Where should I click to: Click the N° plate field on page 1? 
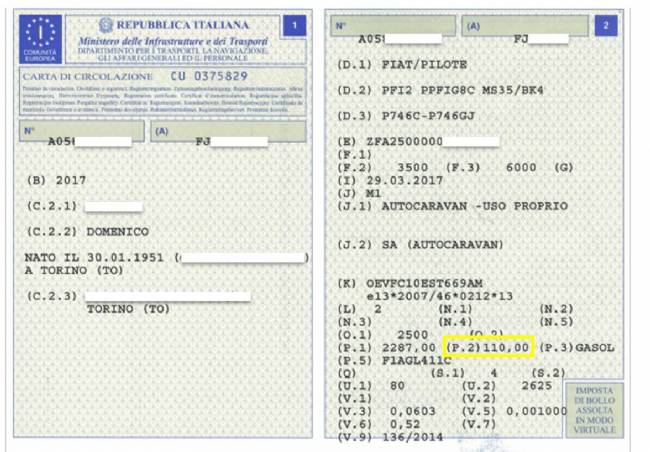click(82, 134)
